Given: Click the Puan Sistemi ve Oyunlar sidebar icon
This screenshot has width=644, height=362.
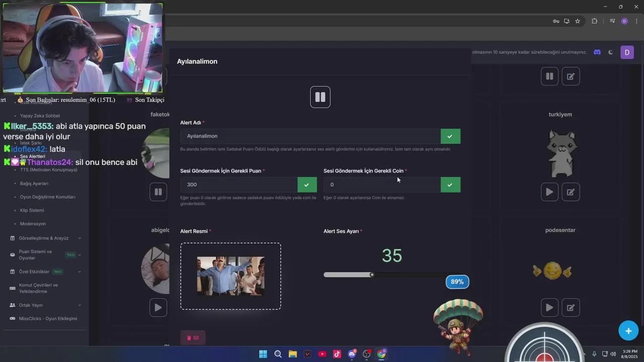Looking at the screenshot, I should (x=13, y=255).
